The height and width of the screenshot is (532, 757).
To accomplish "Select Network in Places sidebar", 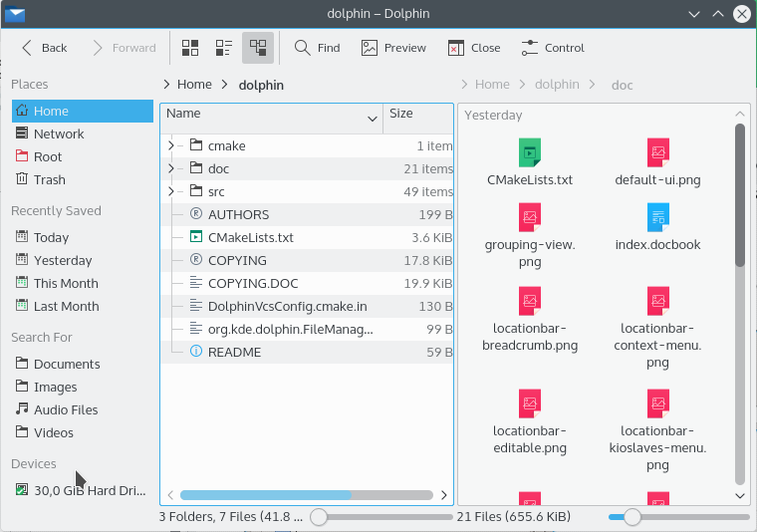I will pyautogui.click(x=59, y=133).
